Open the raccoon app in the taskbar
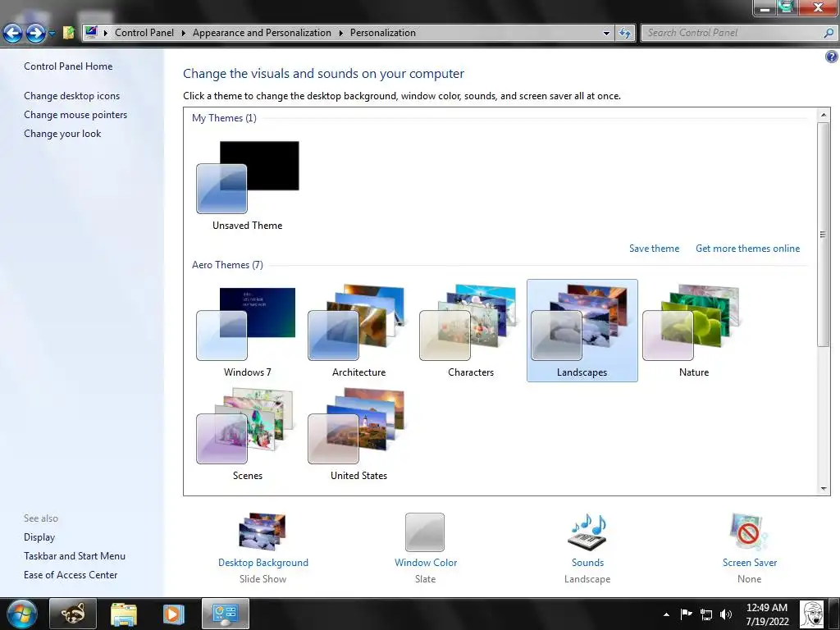This screenshot has width=840, height=630. tap(73, 614)
